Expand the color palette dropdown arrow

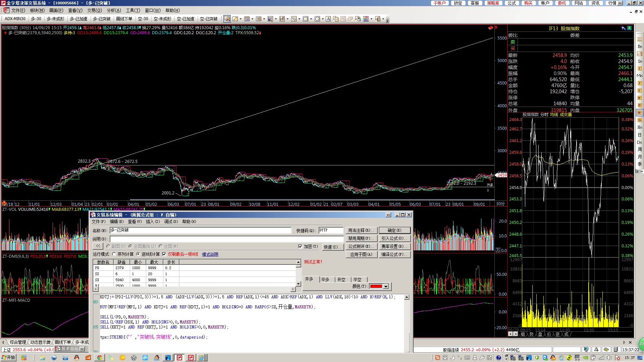pyautogui.click(x=371, y=19)
